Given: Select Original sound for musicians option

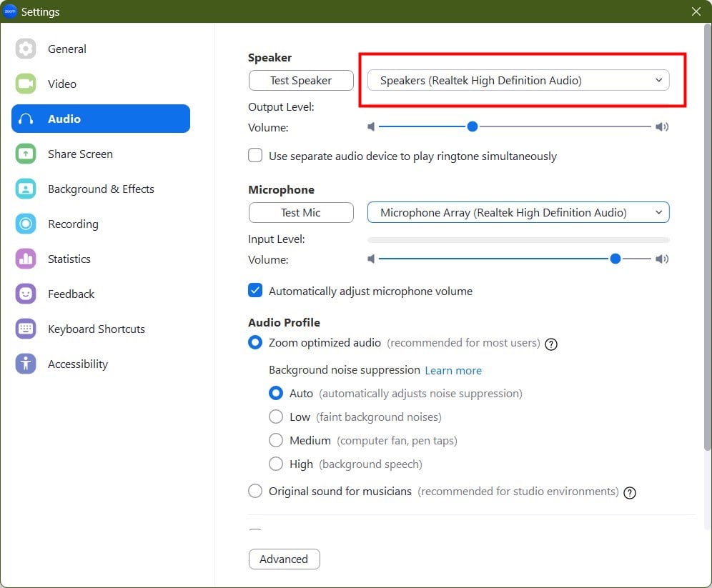Looking at the screenshot, I should tap(255, 491).
